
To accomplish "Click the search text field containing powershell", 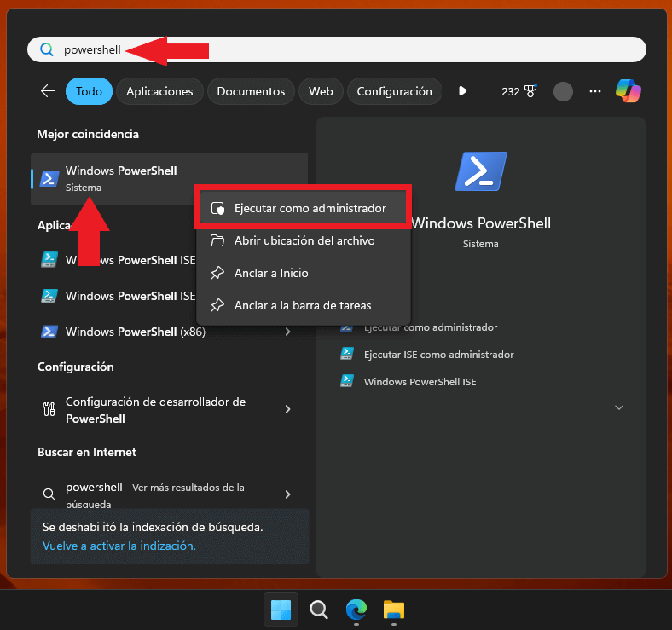I will point(337,49).
